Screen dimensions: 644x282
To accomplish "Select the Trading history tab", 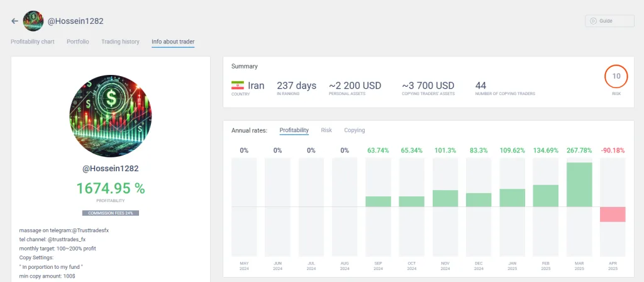I will 120,42.
